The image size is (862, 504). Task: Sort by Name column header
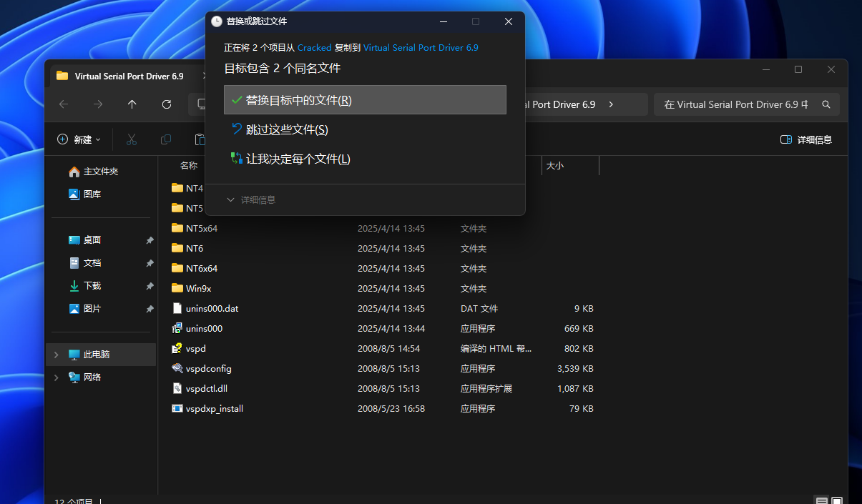[x=189, y=166]
